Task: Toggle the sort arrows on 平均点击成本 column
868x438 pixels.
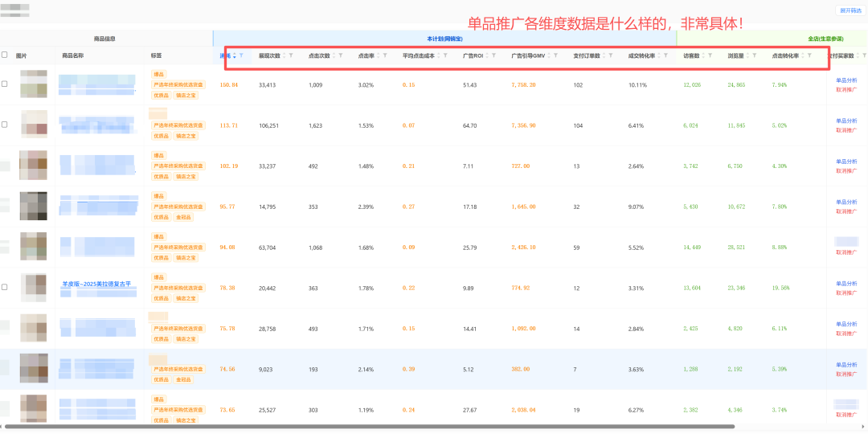Action: [x=439, y=55]
